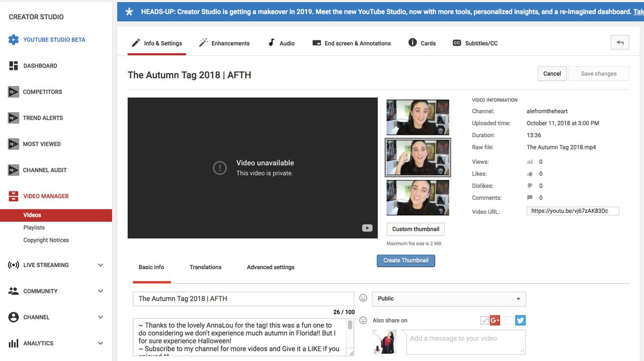This screenshot has height=361, width=644.
Task: Click the Add a message text box
Action: 466,342
